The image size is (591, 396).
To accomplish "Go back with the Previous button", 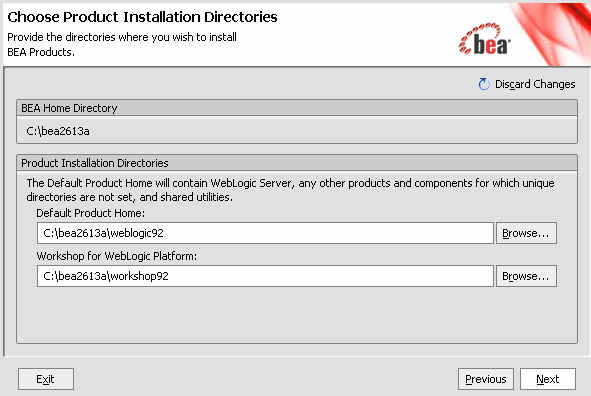I will (485, 379).
